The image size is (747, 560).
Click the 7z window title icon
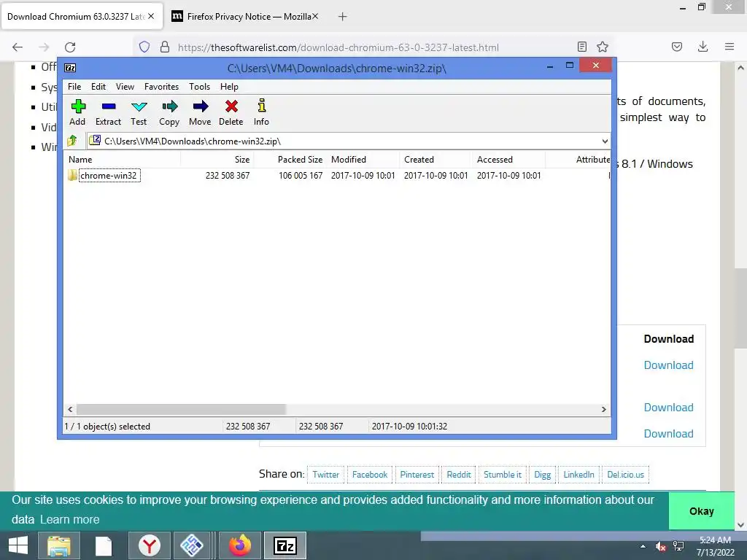70,68
